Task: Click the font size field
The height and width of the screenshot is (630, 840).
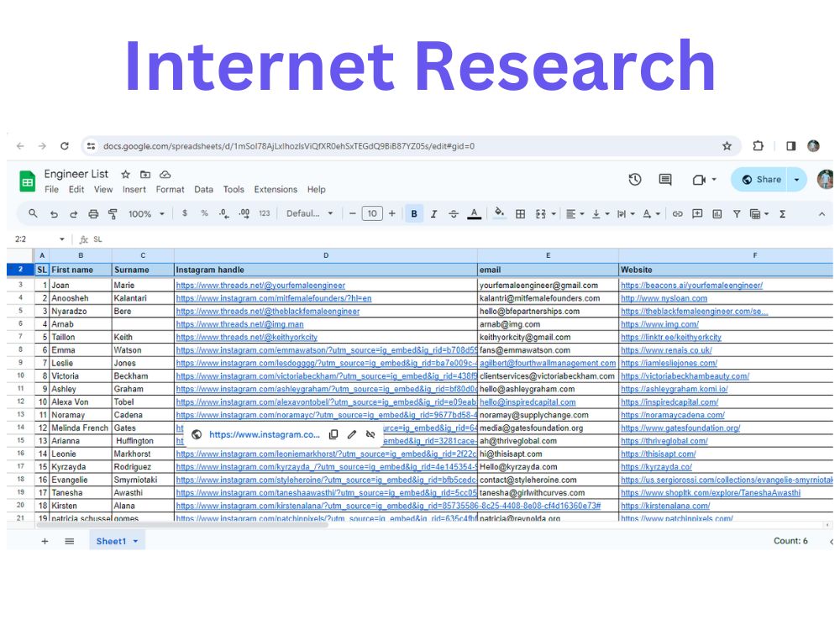Action: 372,213
